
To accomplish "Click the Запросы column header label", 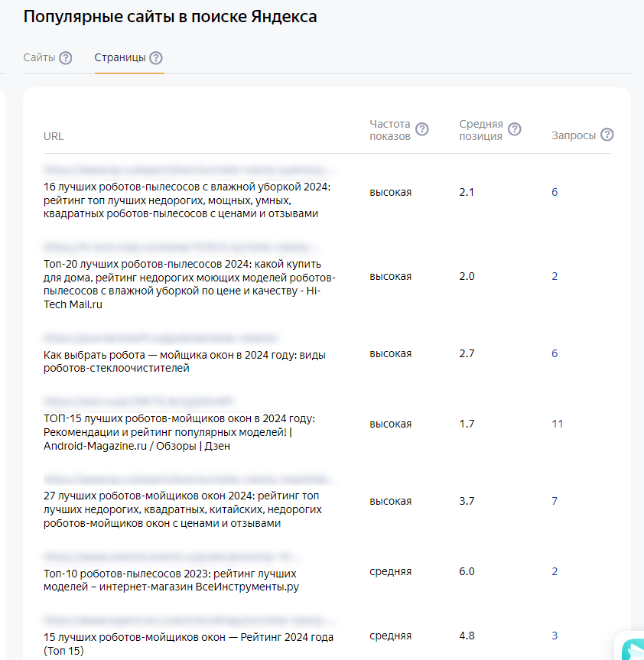I will pyautogui.click(x=574, y=135).
